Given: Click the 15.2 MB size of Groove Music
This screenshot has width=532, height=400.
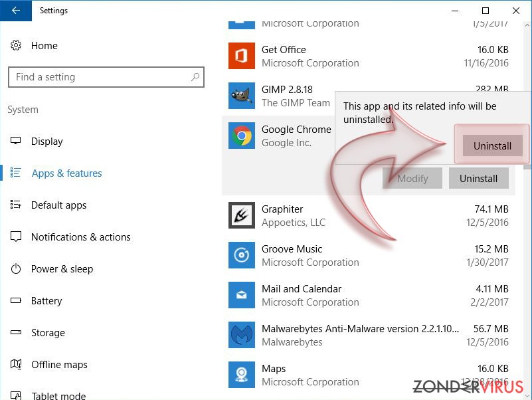Looking at the screenshot, I should point(491,249).
